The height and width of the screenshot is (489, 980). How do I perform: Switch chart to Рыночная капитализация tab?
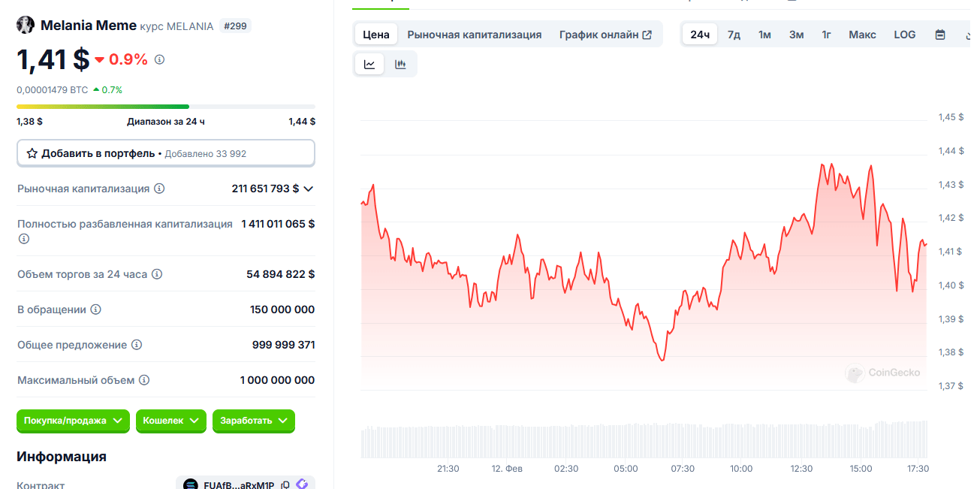[475, 35]
